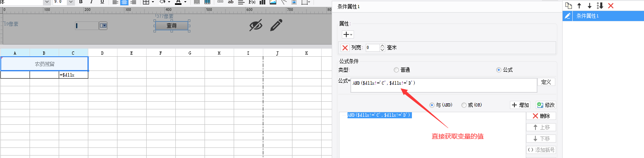Open the add-property plus dropdown
644x158 pixels.
[x=348, y=34]
